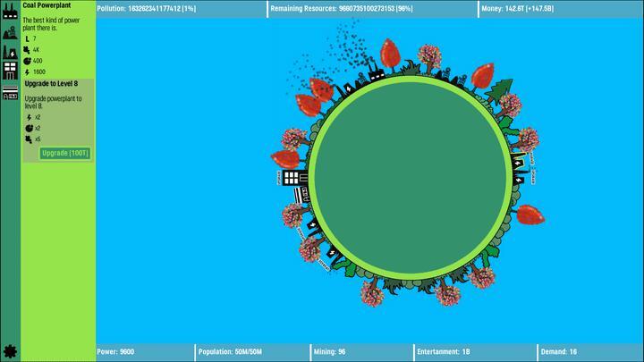This screenshot has height=362, width=644.
Task: Open the mining category in the sidebar
Action: (x=10, y=31)
